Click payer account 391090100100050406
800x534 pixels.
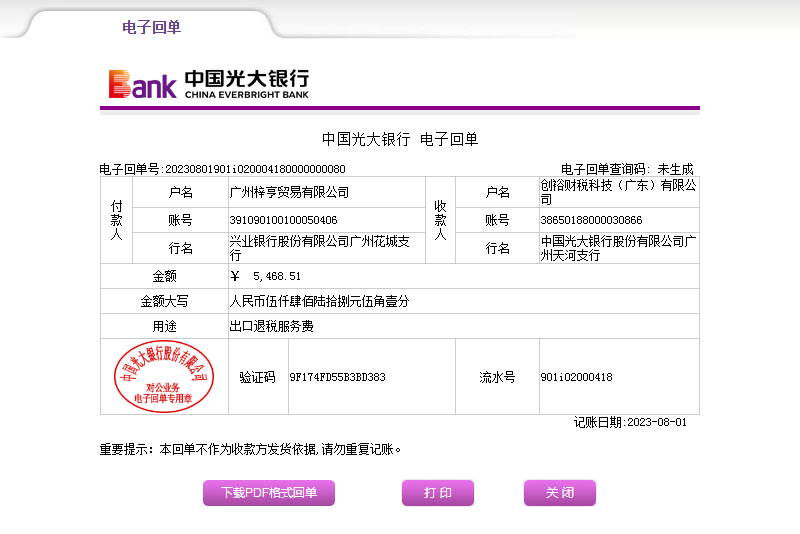(283, 220)
